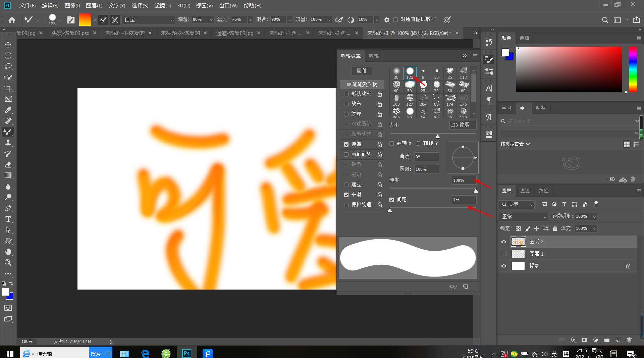644x358 pixels.
Task: Open the 潮湿 80% dropdown arrow
Action: [211, 20]
